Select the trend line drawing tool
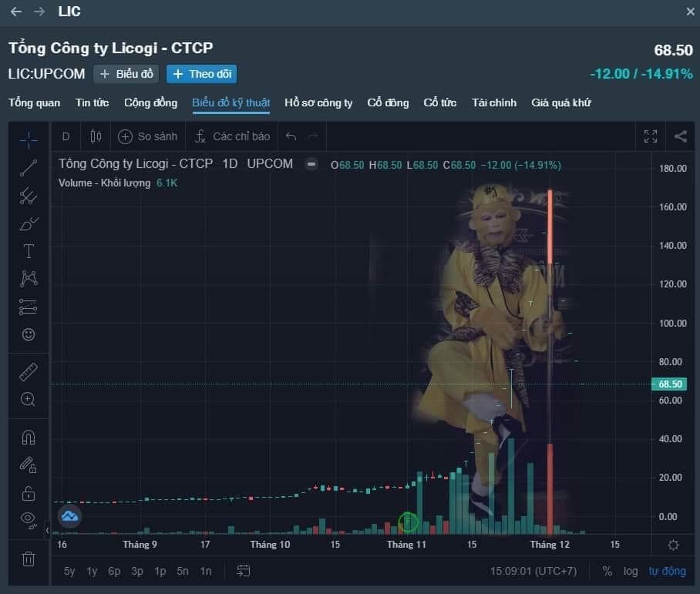This screenshot has width=700, height=594. tap(28, 168)
